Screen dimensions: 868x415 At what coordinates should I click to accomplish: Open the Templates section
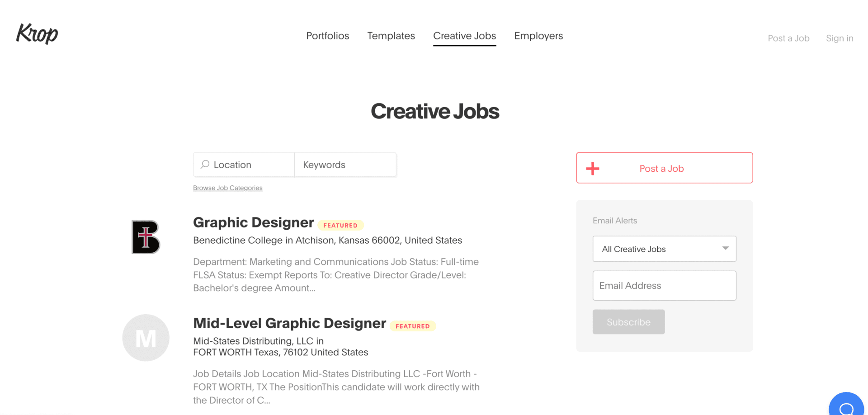[x=391, y=36]
